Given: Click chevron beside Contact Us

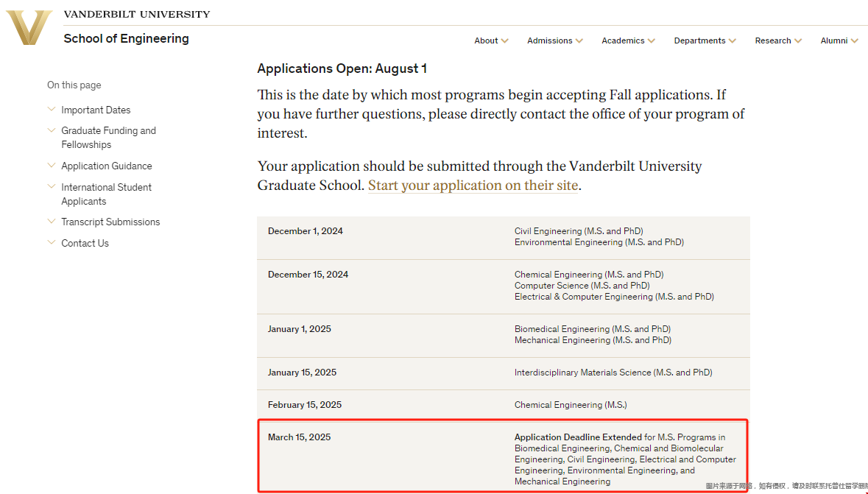Looking at the screenshot, I should point(52,242).
